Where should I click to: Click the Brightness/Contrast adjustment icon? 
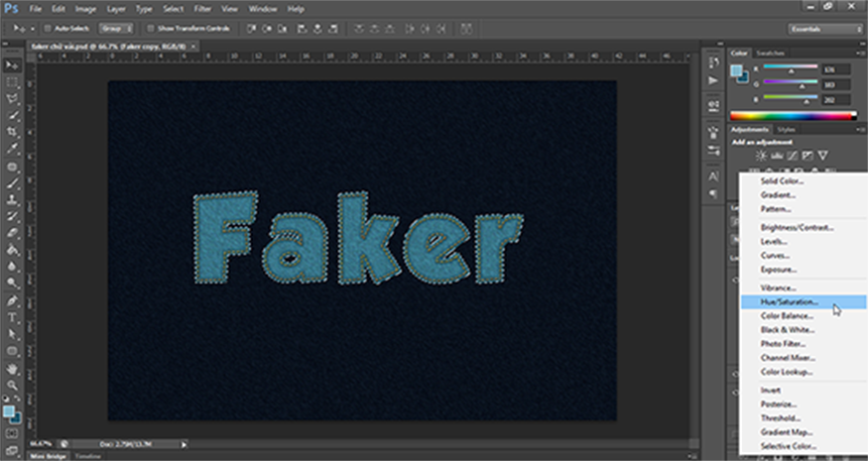[x=761, y=156]
